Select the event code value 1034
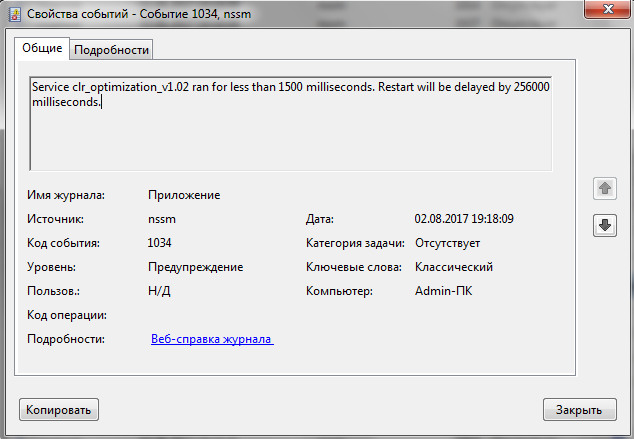The image size is (634, 439). [159, 243]
